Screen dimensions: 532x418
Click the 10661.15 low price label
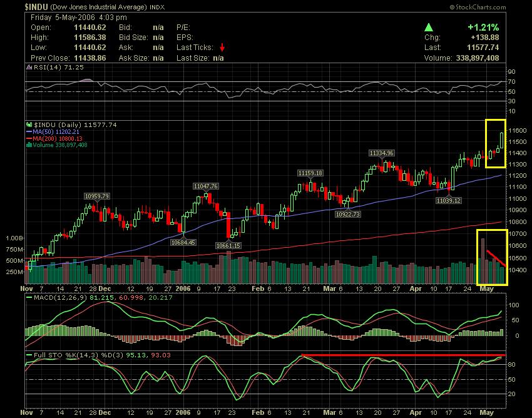pos(228,245)
